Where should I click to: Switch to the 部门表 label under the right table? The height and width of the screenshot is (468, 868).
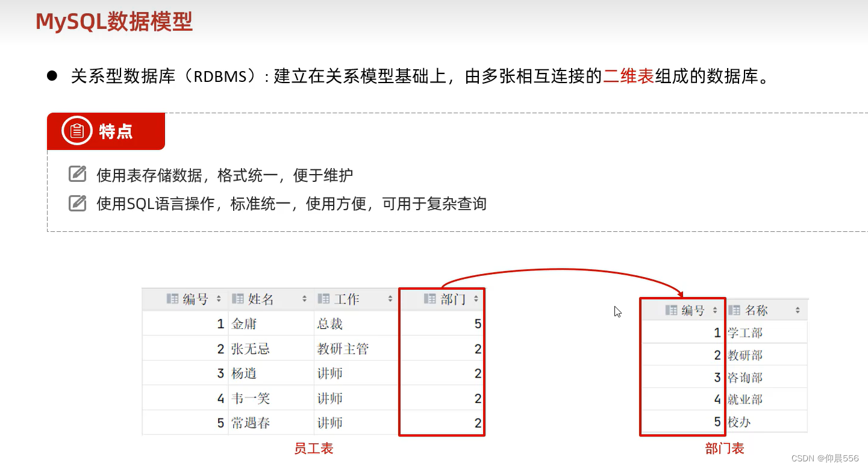coord(725,448)
